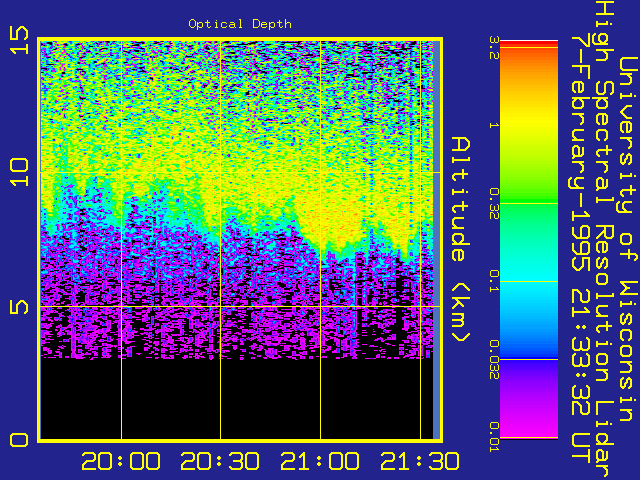This screenshot has width=640, height=480.
Task: Click "University of Wisconsin" title text
Action: coord(629,240)
